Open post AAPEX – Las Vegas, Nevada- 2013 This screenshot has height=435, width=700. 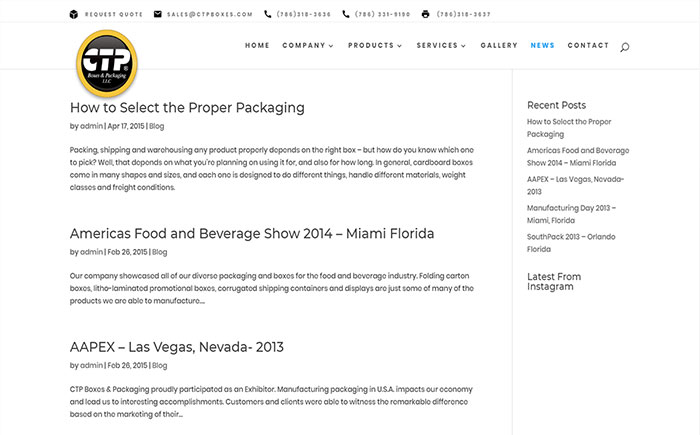(x=176, y=347)
